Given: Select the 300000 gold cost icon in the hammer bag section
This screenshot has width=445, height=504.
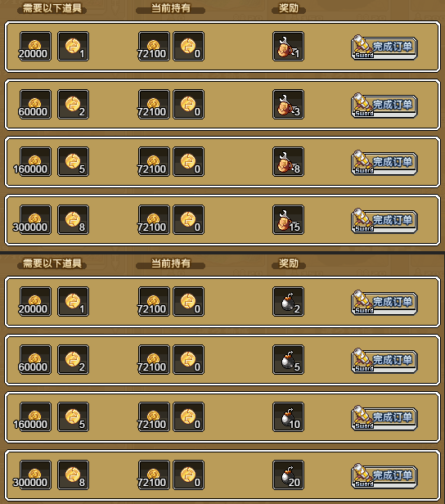Looking at the screenshot, I should pyautogui.click(x=35, y=220).
